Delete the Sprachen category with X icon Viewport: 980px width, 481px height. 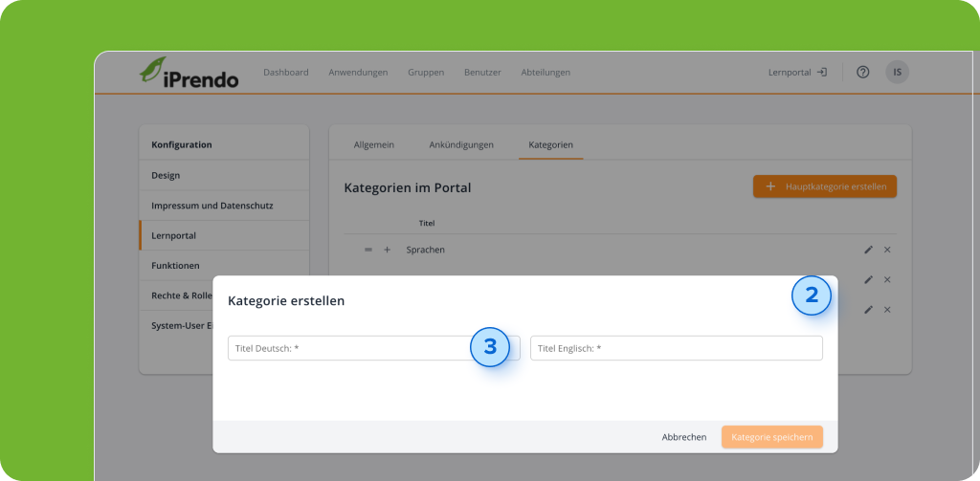tap(887, 250)
